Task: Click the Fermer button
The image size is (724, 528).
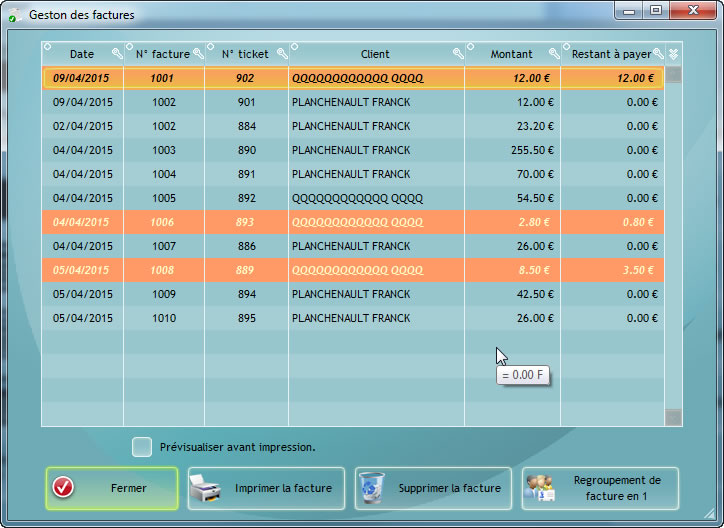Action: coord(112,489)
